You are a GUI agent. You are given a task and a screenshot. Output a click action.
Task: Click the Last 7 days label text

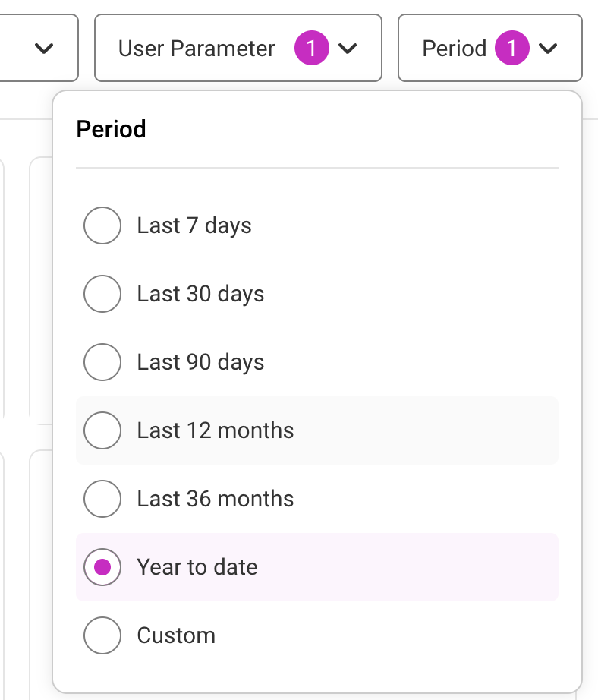pos(194,225)
